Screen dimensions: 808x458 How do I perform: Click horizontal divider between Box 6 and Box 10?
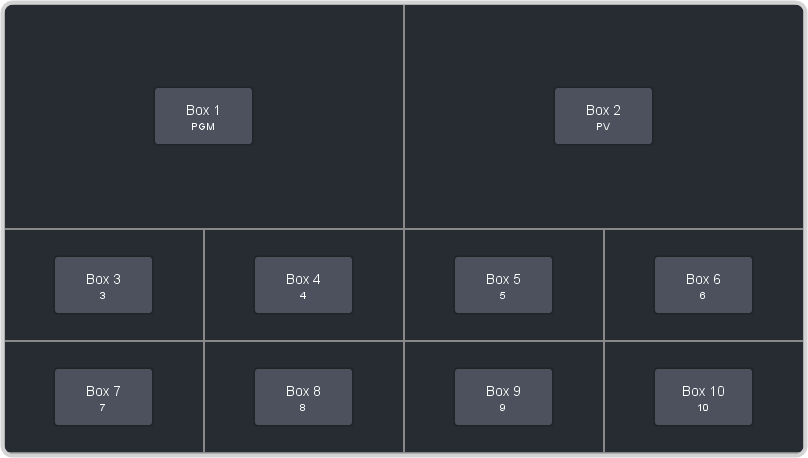pos(703,341)
